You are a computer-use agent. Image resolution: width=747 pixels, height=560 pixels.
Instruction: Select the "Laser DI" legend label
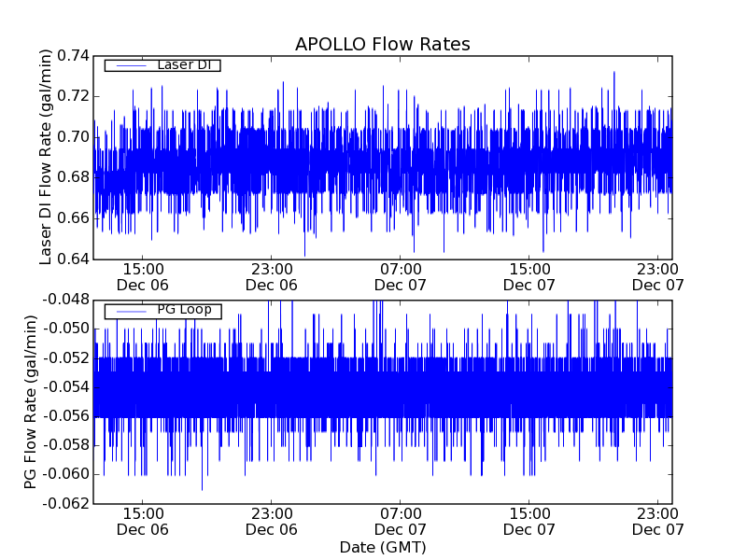[x=184, y=64]
